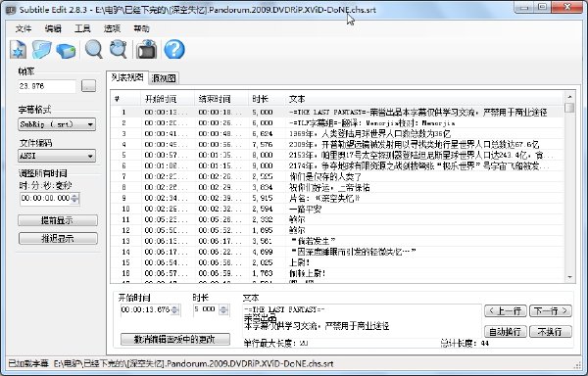This screenshot has height=376, width=588.
Task: Click the subtitle list scrollbar thumb
Action: pos(569,108)
